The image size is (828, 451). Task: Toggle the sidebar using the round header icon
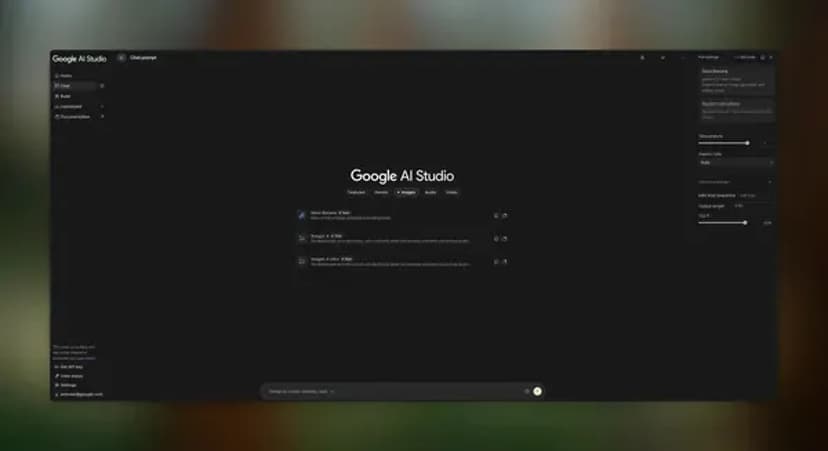(121, 58)
